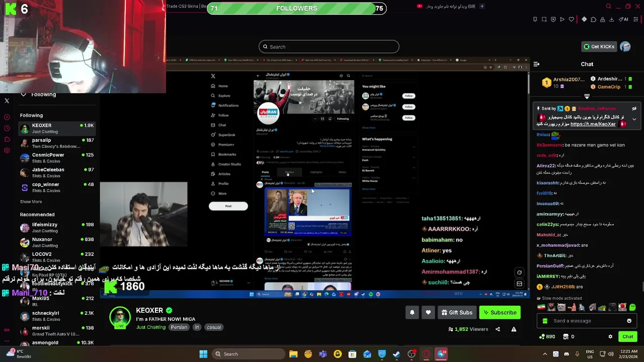Open File Explorer from taskbar
Image resolution: width=644 pixels, height=362 pixels.
[293, 354]
